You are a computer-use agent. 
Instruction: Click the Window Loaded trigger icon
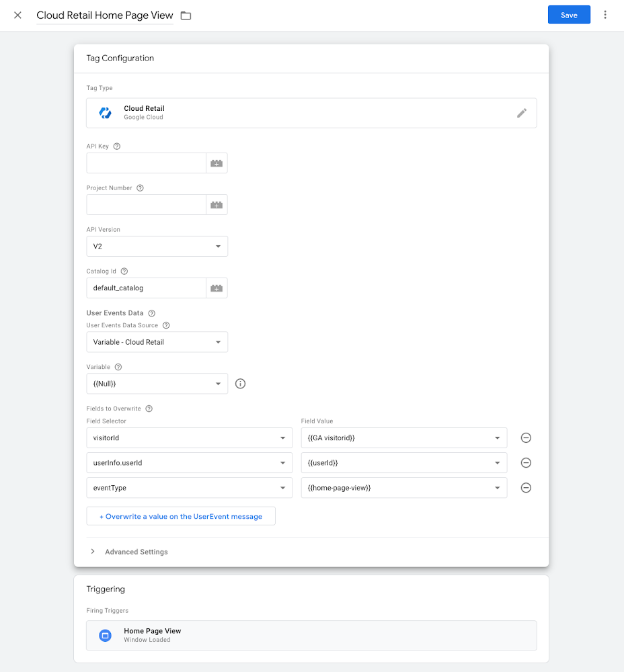[105, 636]
